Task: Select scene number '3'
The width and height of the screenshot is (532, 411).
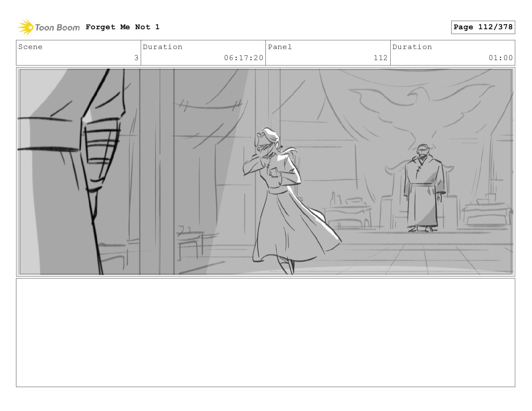Action: 136,58
